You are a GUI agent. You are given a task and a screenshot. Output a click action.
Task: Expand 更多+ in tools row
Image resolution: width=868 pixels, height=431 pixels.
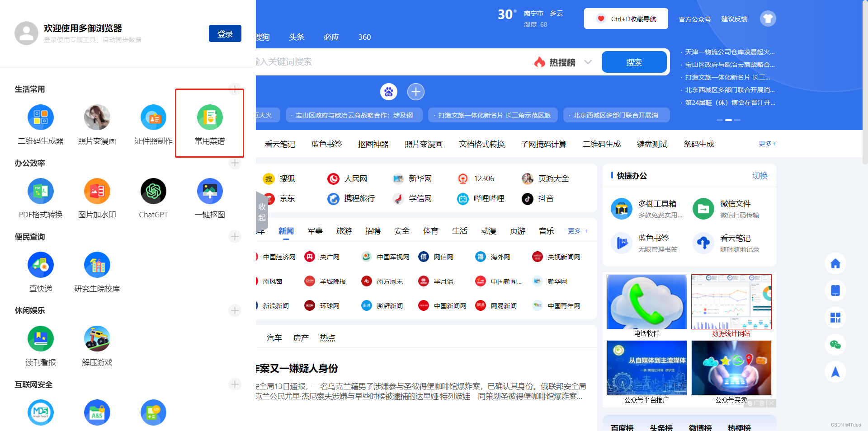tap(767, 144)
